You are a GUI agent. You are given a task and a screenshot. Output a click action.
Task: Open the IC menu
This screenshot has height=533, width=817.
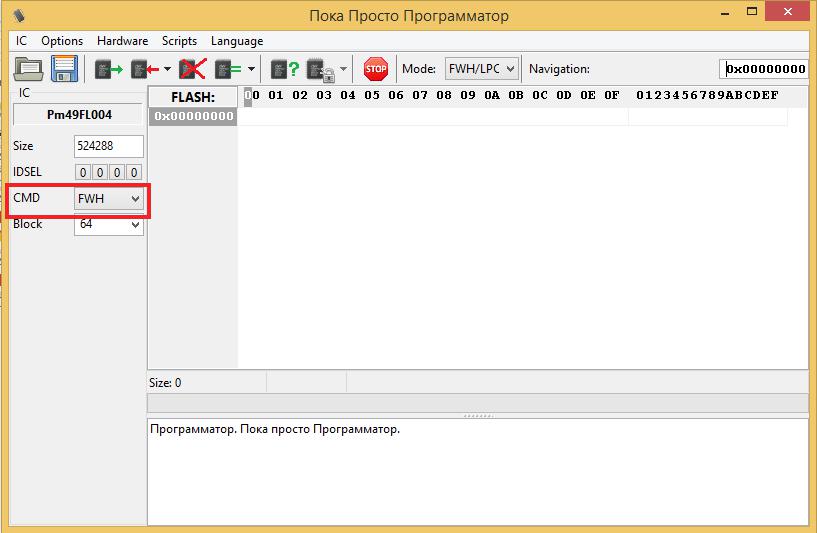21,41
